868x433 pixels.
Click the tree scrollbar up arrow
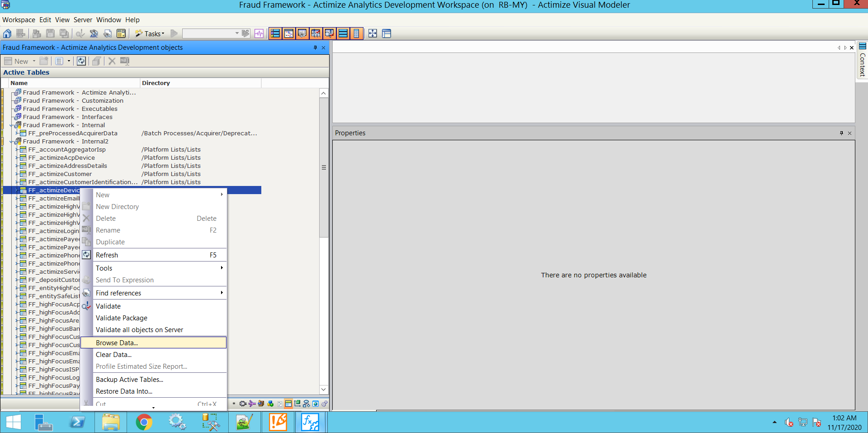point(324,93)
